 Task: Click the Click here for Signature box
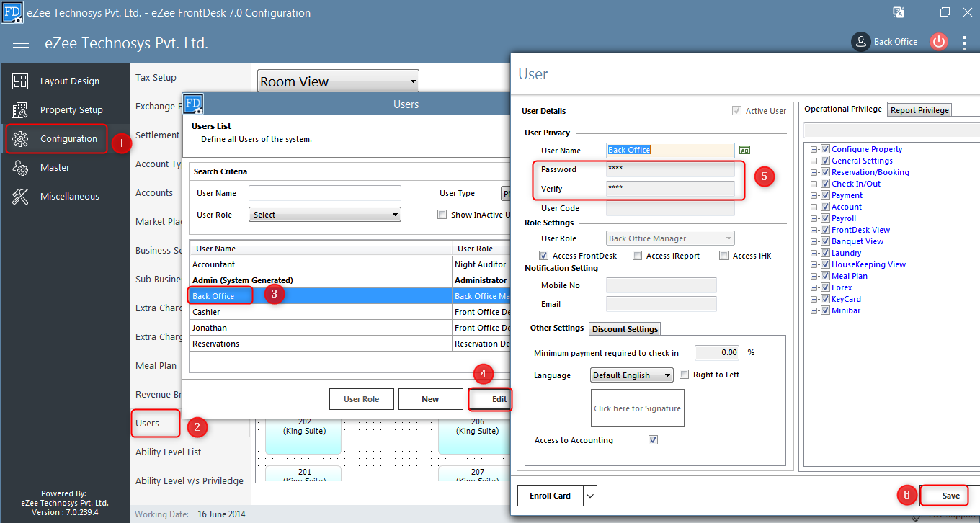pyautogui.click(x=637, y=408)
